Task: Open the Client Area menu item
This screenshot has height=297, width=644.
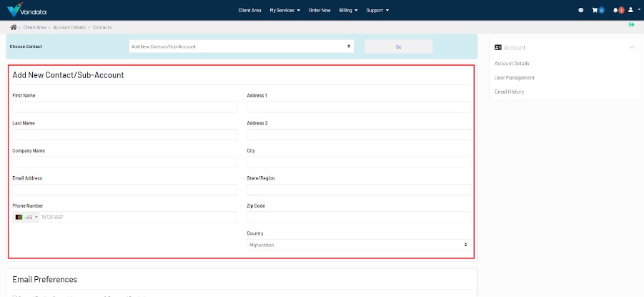Action: (249, 10)
